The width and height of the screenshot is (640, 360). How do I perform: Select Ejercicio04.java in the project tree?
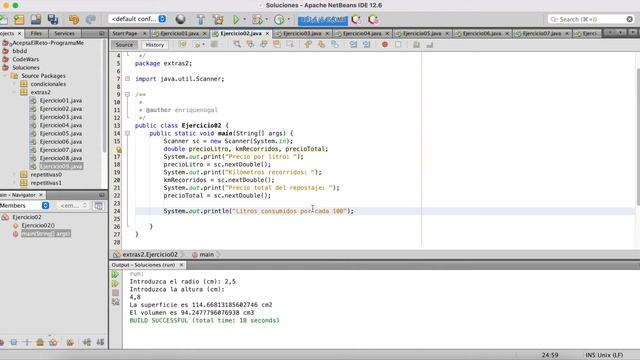[61, 125]
